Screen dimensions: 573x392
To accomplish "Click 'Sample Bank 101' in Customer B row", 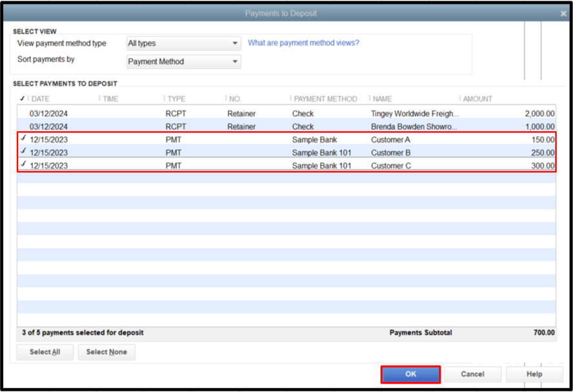I will tap(322, 152).
